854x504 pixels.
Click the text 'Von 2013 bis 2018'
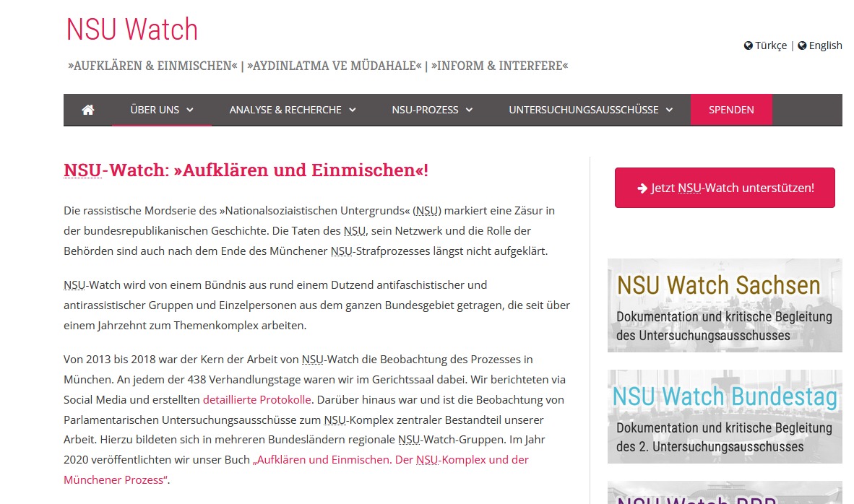(110, 360)
